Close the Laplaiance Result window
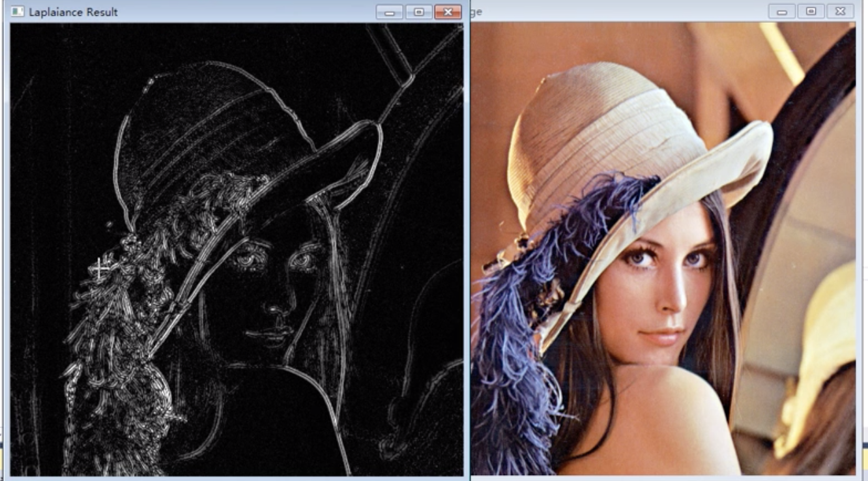Screen dimensions: 868x481 tap(448, 12)
